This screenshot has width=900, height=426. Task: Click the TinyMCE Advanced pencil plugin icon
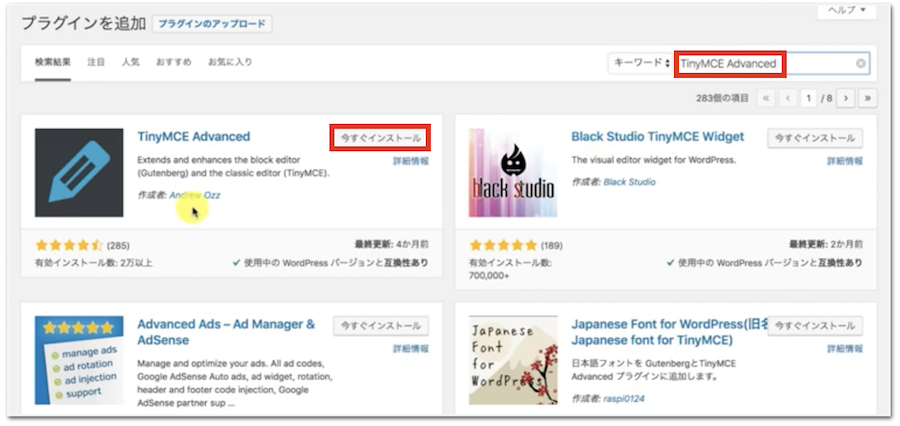click(x=79, y=172)
